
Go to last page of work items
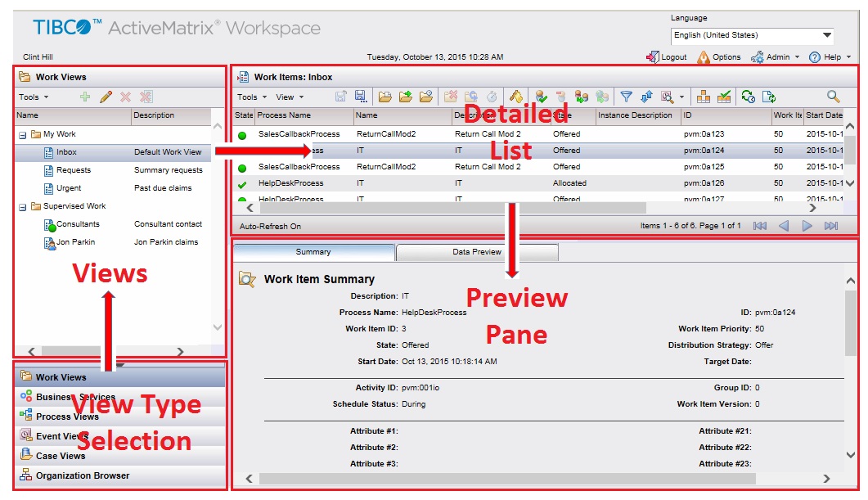click(831, 226)
